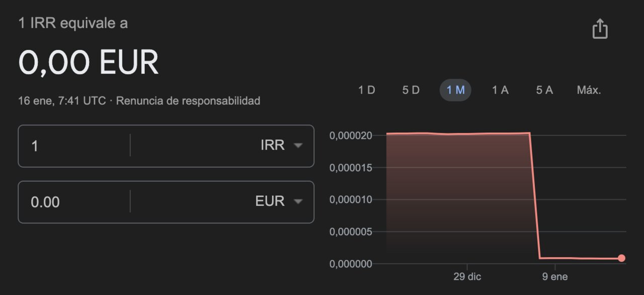Click the IRR dropdown chevron arrow

[x=298, y=145]
